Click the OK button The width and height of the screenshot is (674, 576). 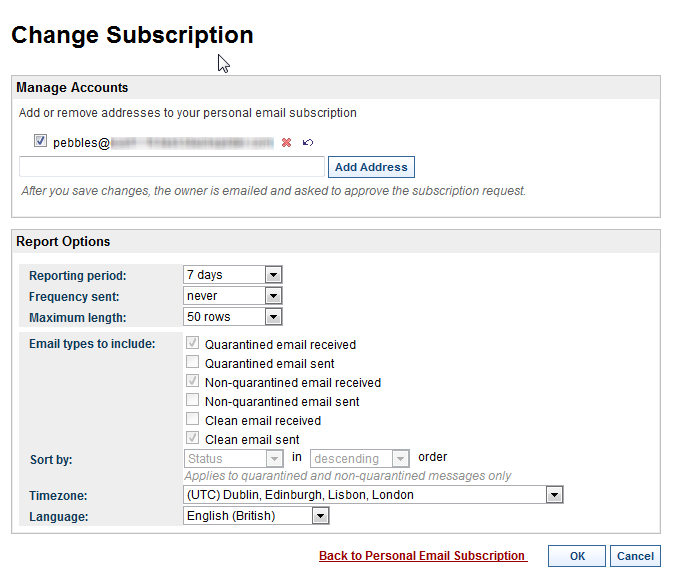click(577, 556)
